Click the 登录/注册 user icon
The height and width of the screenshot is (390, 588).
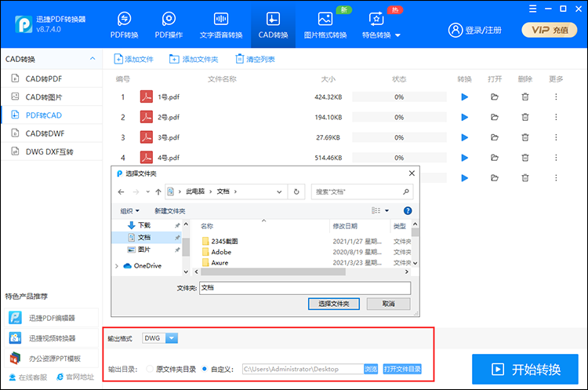(x=456, y=30)
